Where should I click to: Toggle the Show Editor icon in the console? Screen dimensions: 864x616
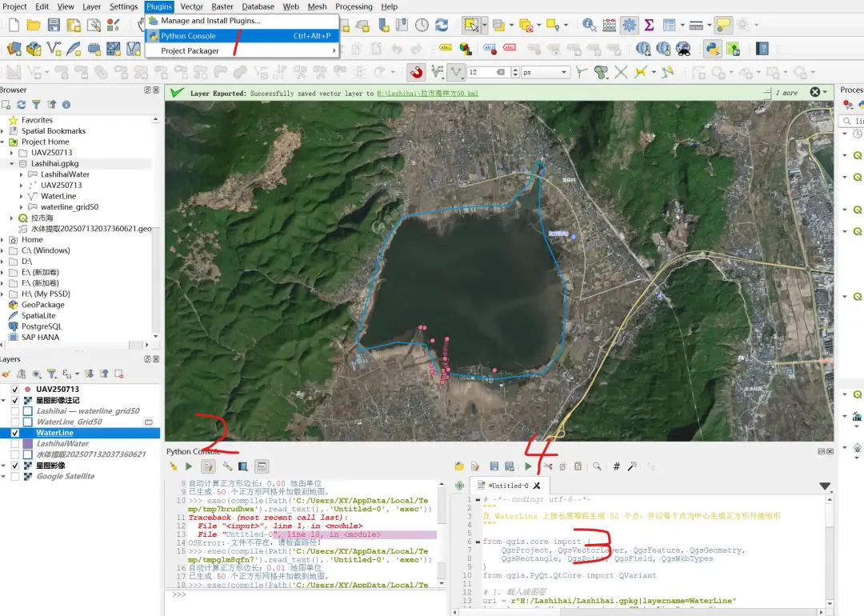coord(208,466)
